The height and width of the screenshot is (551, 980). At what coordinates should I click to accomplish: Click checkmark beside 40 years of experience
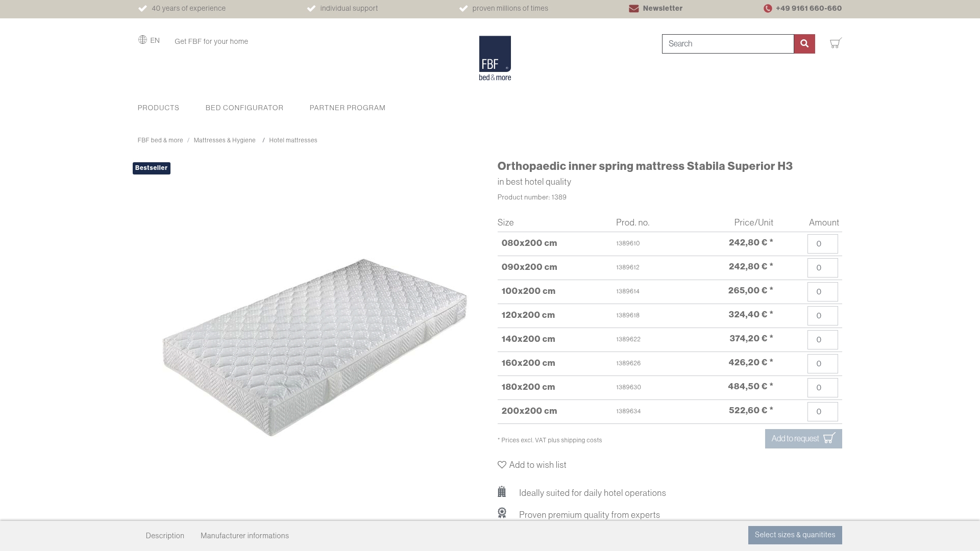tap(142, 9)
